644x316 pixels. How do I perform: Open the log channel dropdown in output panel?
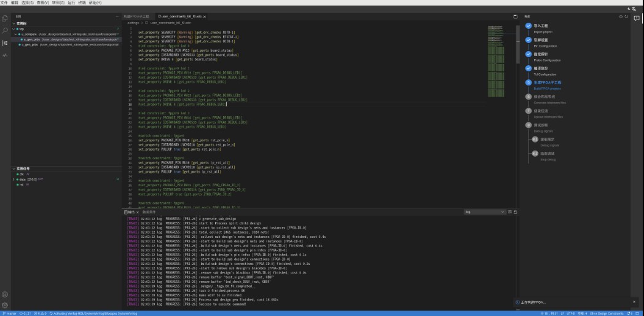485,212
